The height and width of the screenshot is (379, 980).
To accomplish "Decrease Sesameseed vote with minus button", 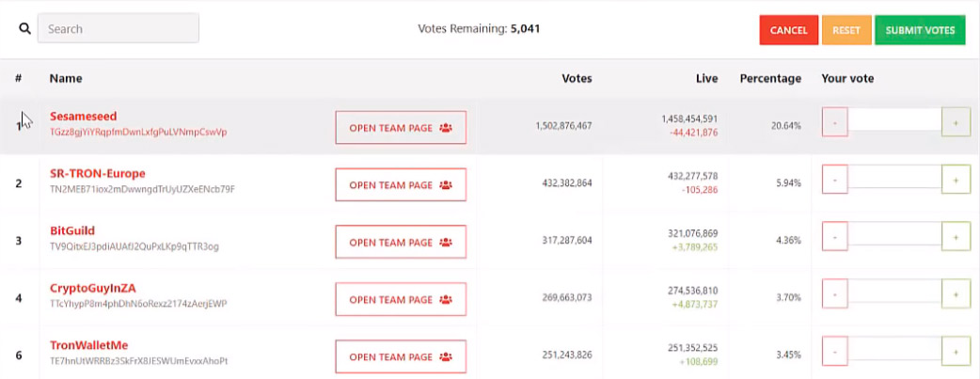I will pos(835,123).
